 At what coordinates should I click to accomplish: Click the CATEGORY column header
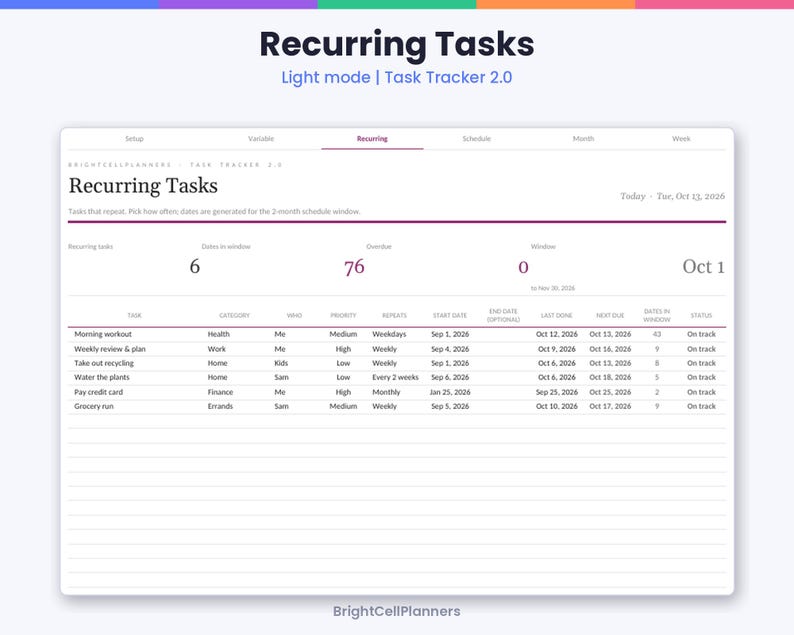tap(234, 315)
